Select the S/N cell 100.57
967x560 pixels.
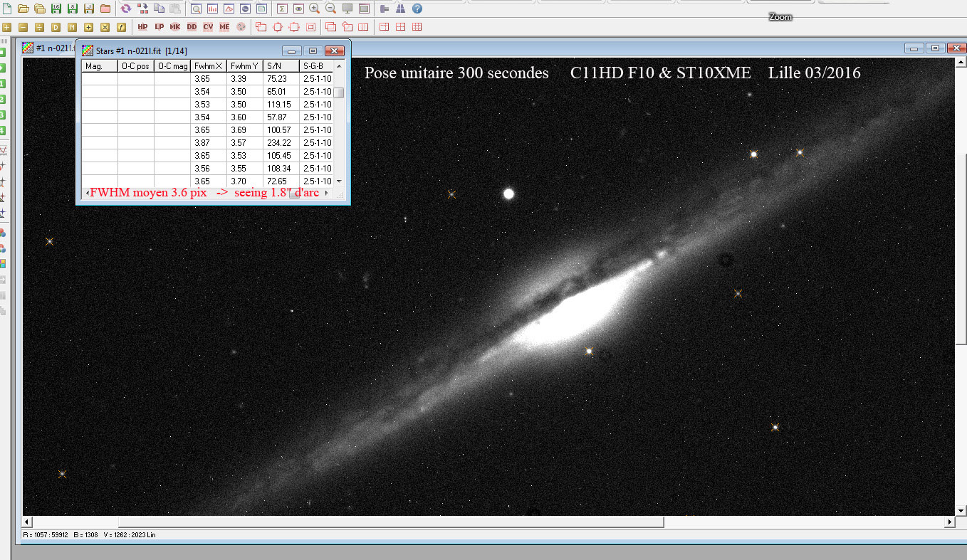click(281, 130)
